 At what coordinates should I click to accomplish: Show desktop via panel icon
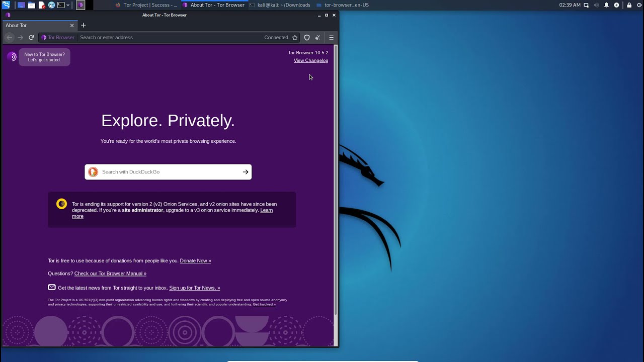[21, 5]
